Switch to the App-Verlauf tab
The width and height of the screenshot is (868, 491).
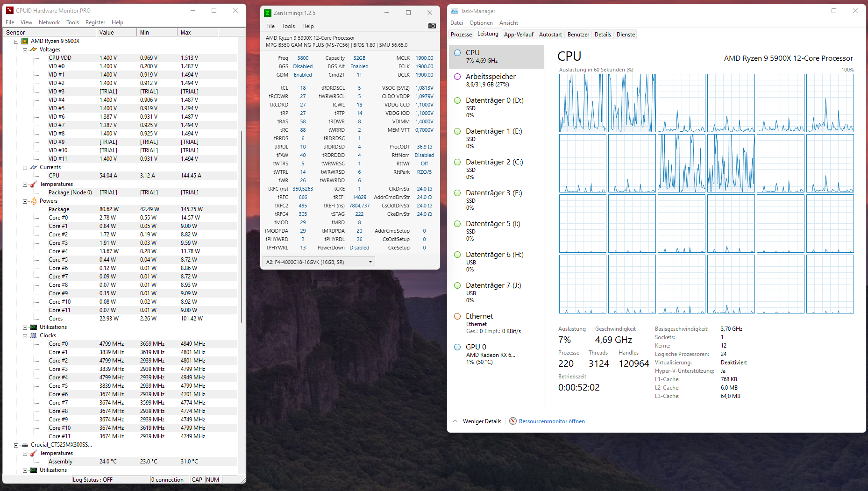pos(519,35)
